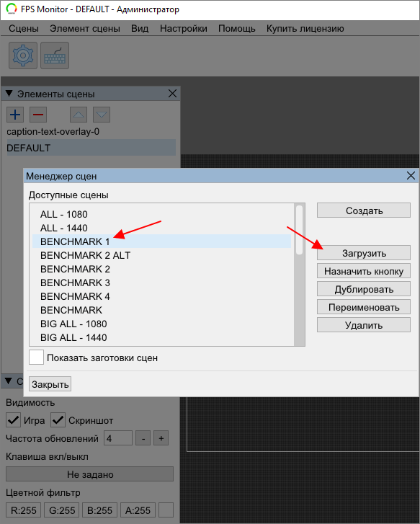Viewport: 420px width, 524px height.
Task: Open the Вид menu
Action: 140,28
